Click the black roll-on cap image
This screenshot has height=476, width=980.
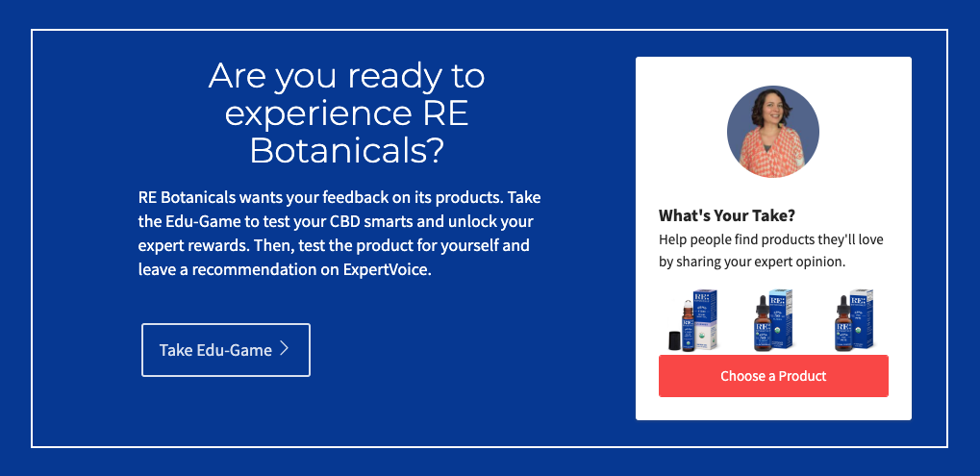tap(674, 340)
